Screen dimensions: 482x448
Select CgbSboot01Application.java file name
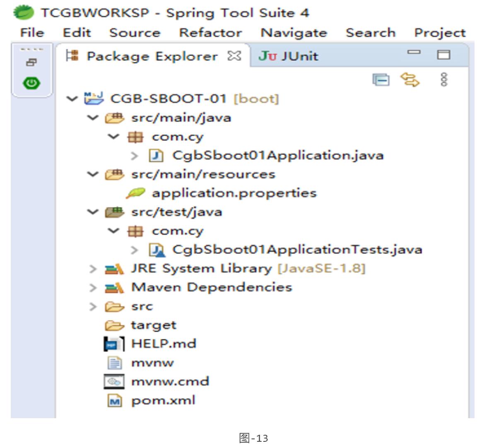[278, 156]
